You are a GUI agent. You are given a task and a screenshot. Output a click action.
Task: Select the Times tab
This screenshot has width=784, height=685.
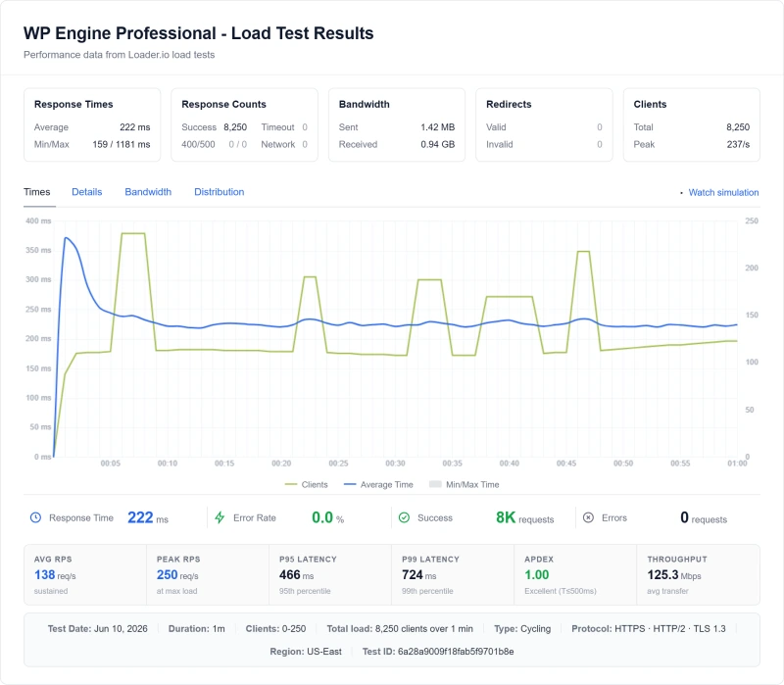(37, 192)
